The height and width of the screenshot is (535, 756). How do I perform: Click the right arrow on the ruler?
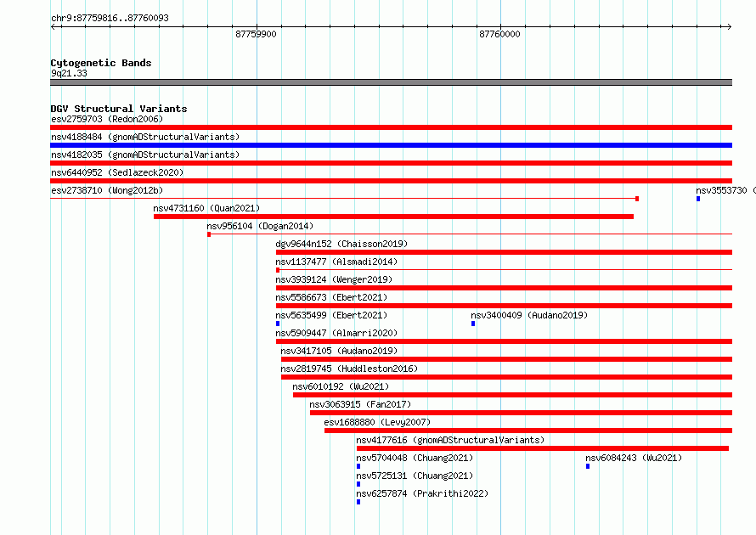point(730,27)
